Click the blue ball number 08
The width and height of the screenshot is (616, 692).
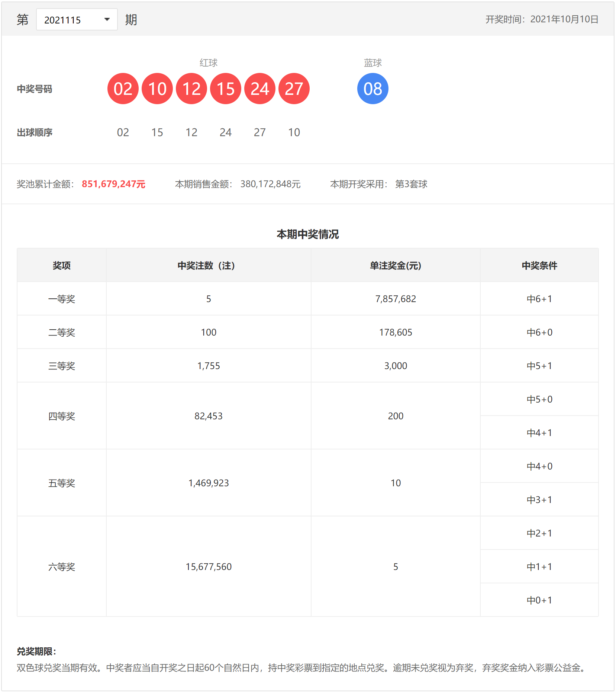click(x=372, y=89)
